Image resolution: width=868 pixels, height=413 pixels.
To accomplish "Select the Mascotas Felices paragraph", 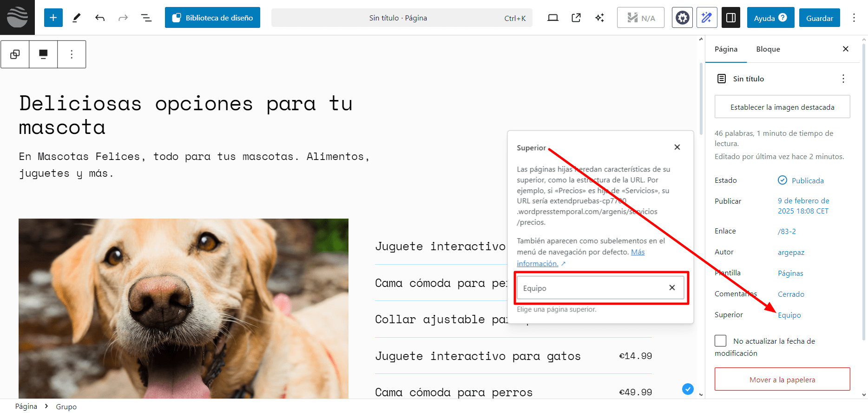I will (194, 165).
